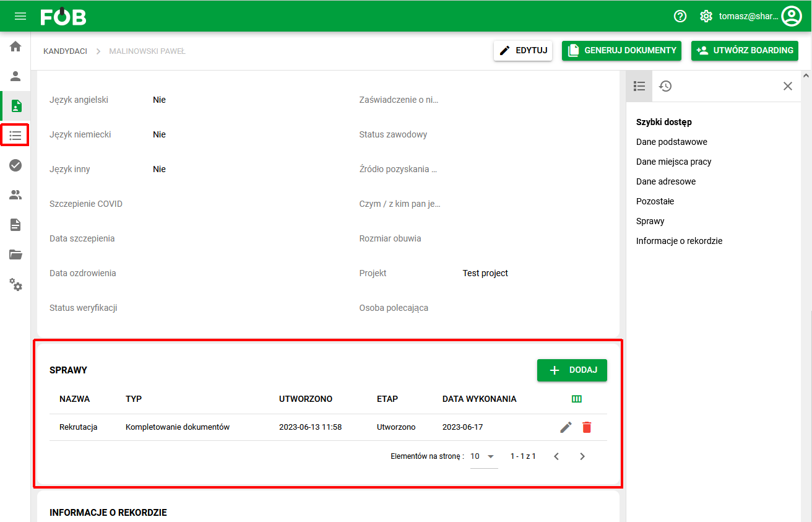Delete the Rekrutacja row with trash icon
Screen dimensions: 812x522
tap(587, 427)
